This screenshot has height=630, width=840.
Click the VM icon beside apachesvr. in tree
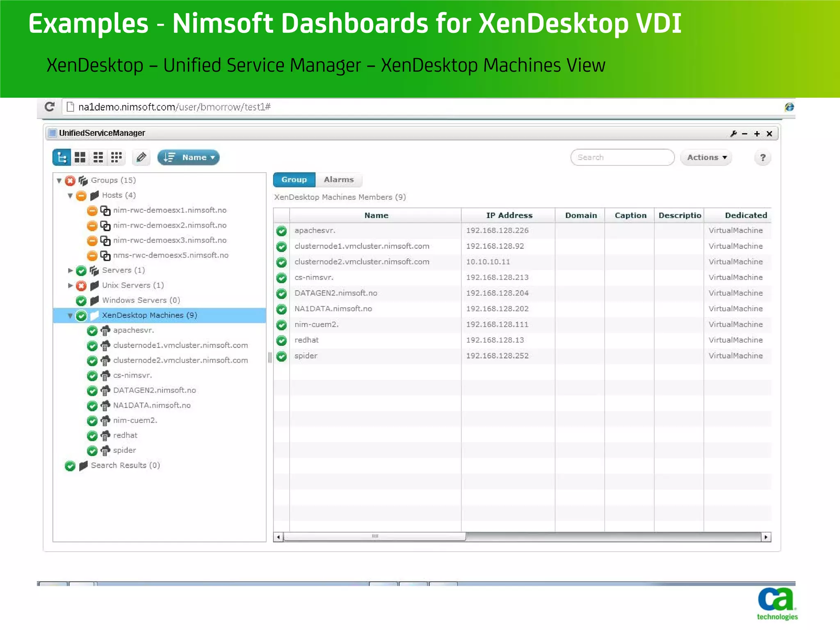pos(105,331)
